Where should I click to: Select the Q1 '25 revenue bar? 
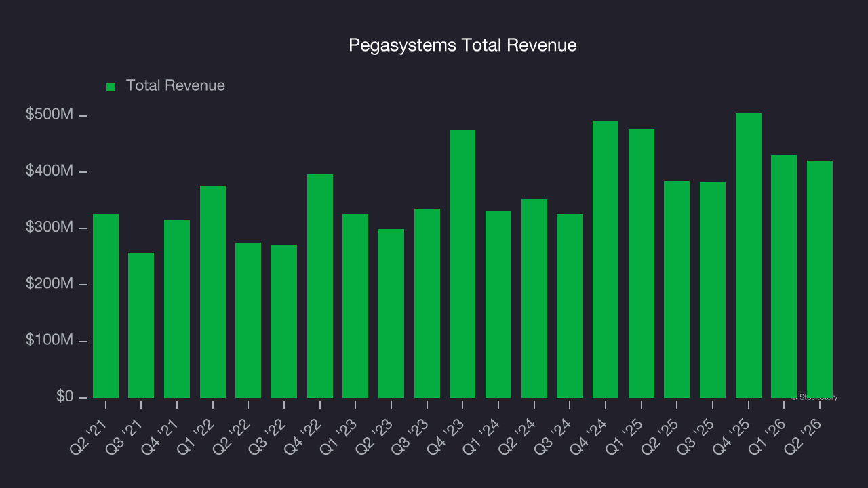(x=642, y=264)
